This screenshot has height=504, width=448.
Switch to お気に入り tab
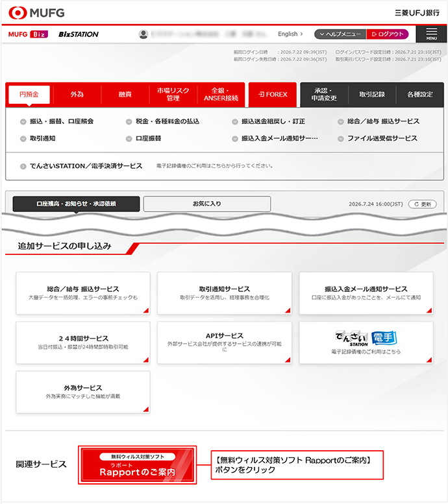[207, 204]
